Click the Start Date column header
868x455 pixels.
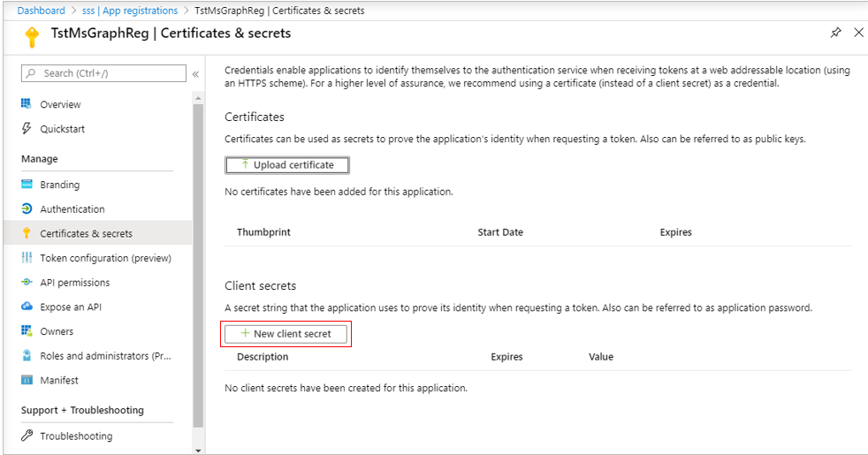[500, 232]
